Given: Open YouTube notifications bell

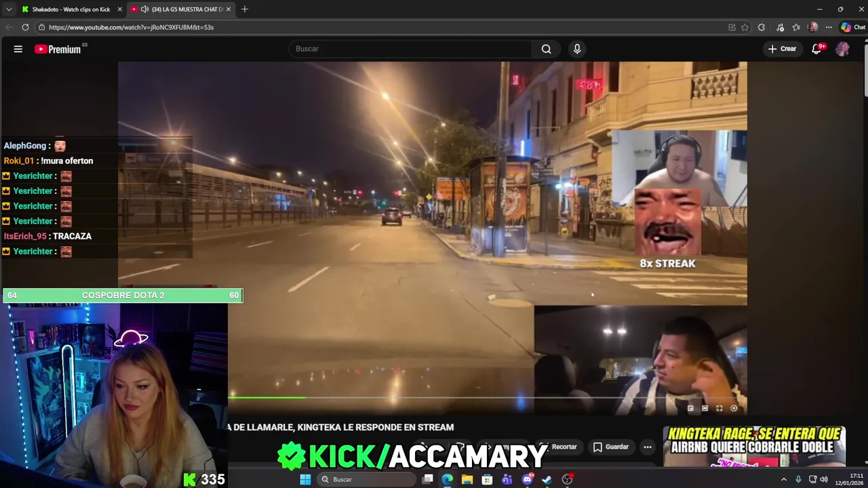Looking at the screenshot, I should click(x=816, y=49).
